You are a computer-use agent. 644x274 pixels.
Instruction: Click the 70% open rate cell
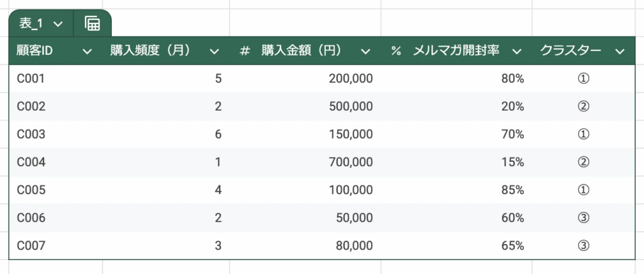(513, 134)
